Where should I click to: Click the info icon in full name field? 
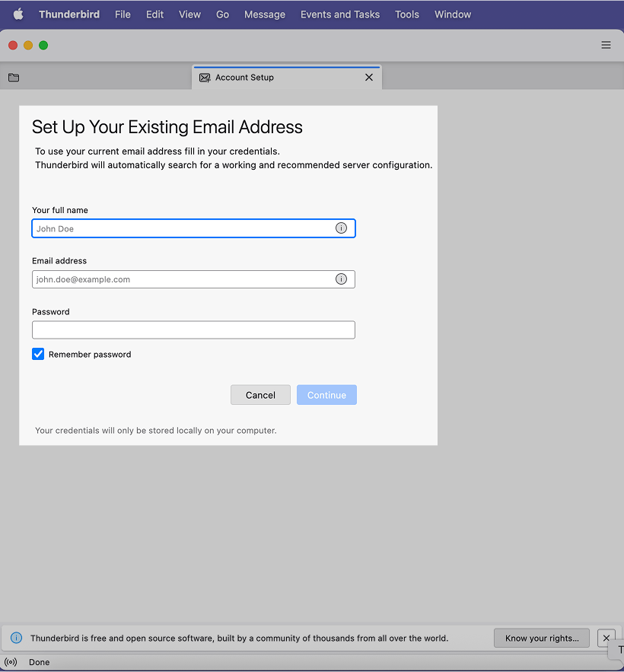pyautogui.click(x=341, y=228)
